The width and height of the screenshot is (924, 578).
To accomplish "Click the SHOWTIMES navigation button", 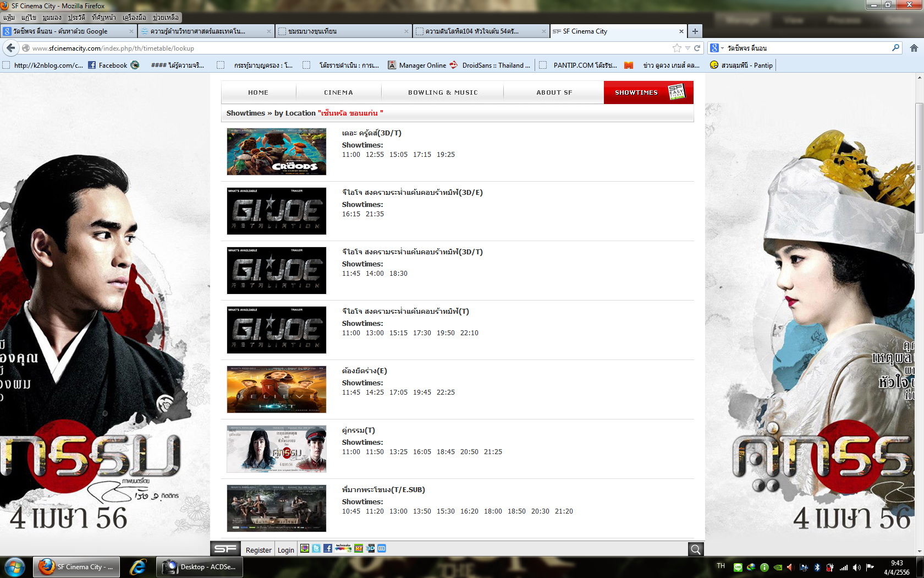I will coord(648,92).
